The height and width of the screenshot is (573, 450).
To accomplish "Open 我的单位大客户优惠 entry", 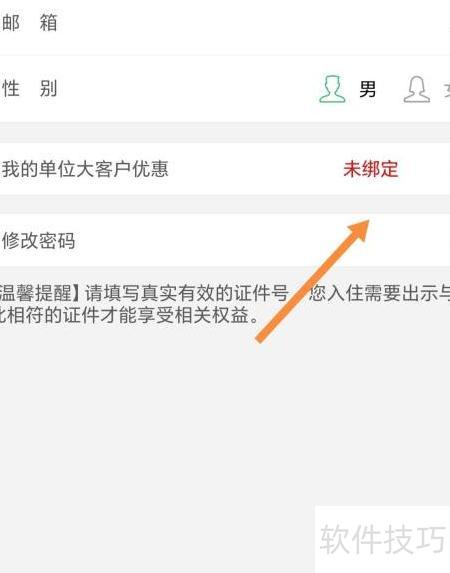I will point(225,169).
